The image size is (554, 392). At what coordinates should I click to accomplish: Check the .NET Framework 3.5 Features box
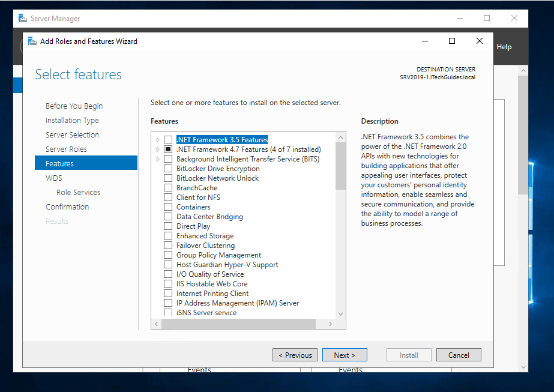click(x=168, y=140)
